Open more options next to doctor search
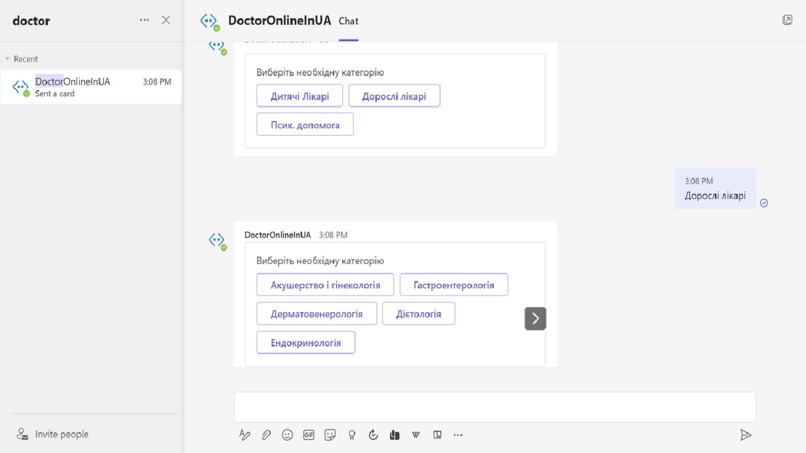The width and height of the screenshot is (806, 453). pyautogui.click(x=144, y=20)
